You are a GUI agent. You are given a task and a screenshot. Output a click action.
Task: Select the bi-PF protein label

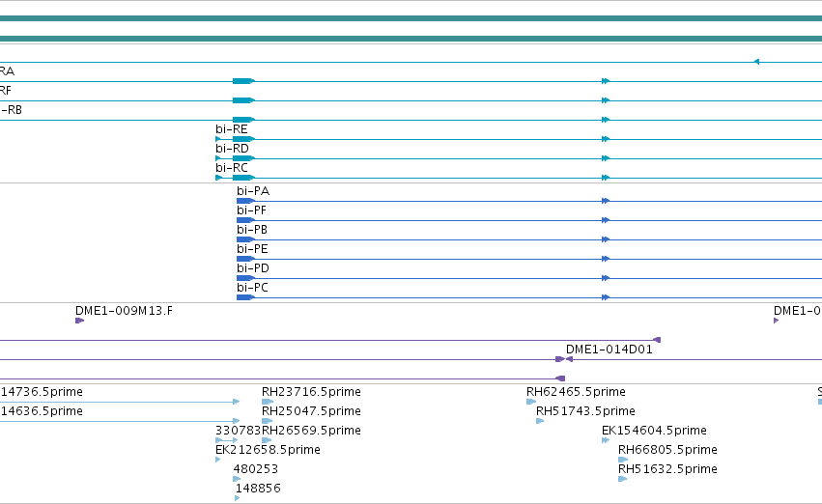coord(251,210)
